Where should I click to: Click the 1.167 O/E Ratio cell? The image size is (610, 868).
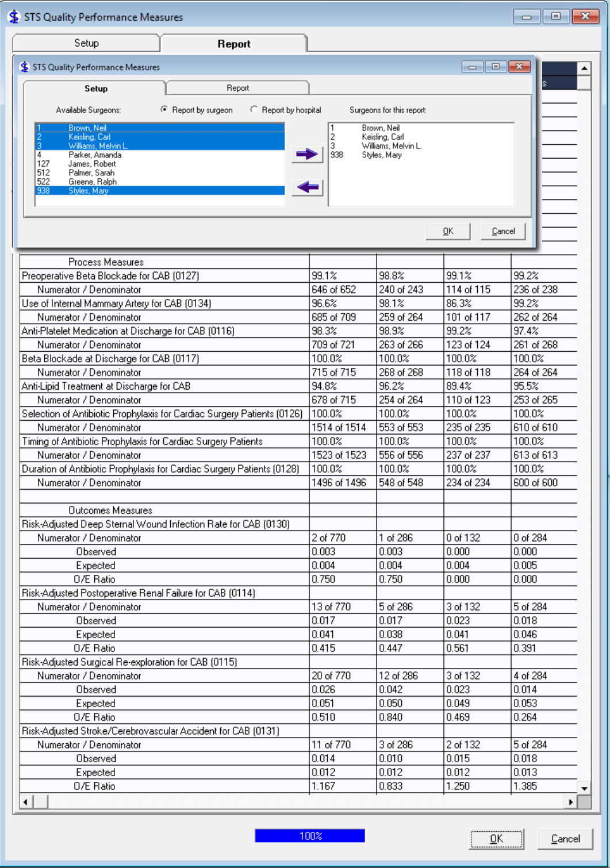tap(343, 786)
